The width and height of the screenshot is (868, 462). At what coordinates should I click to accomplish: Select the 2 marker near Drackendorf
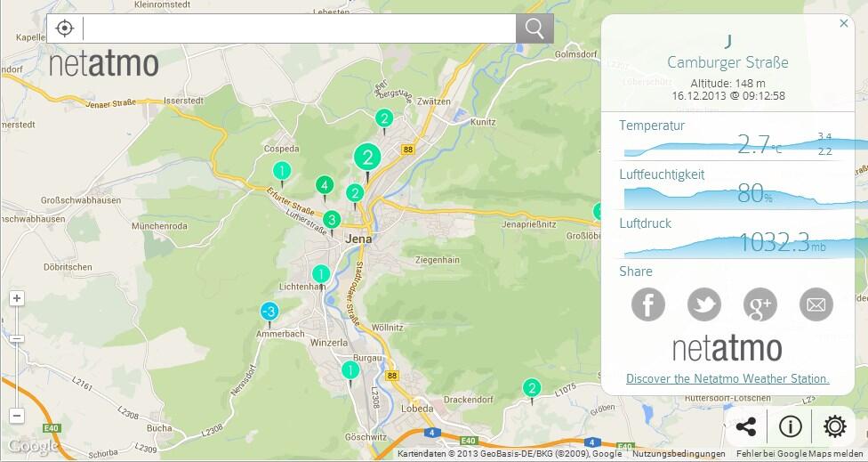tap(532, 390)
